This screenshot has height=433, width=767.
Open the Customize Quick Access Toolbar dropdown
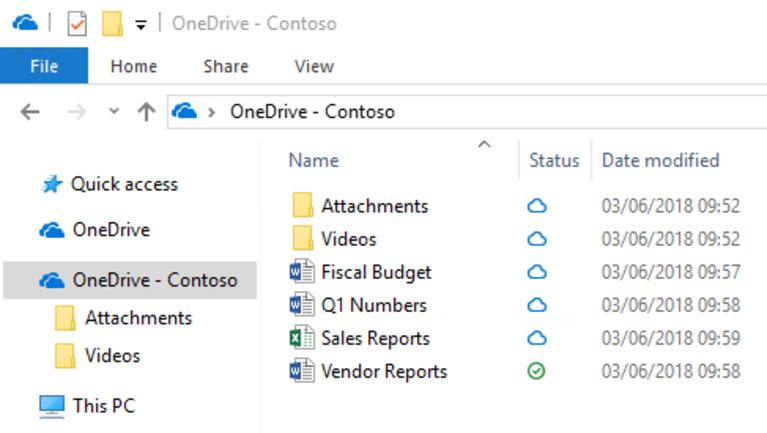pos(140,24)
